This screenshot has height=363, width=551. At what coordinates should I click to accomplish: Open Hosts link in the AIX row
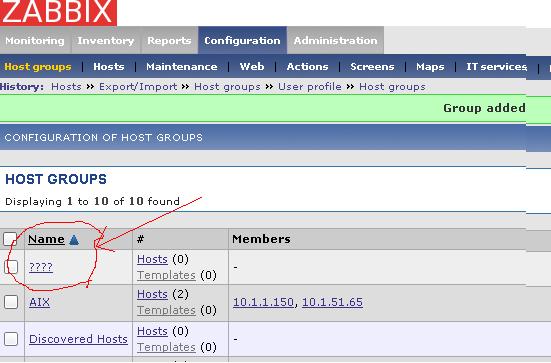click(152, 294)
